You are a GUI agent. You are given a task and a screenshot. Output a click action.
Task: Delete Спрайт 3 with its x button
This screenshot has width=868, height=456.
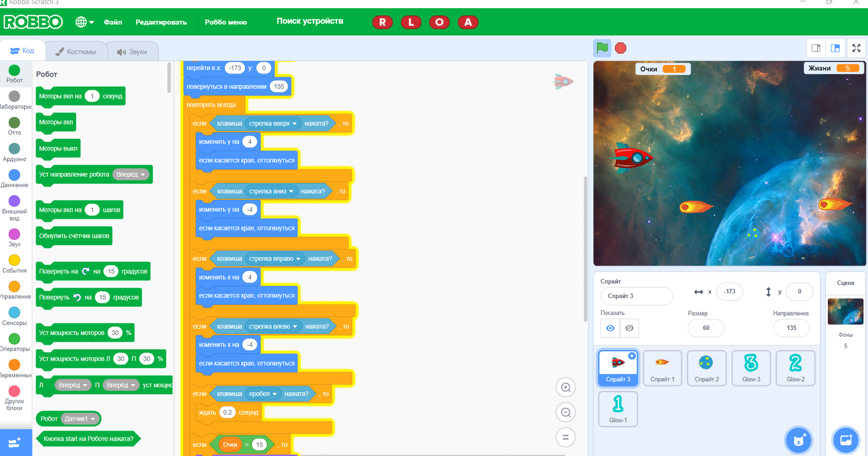tap(632, 356)
